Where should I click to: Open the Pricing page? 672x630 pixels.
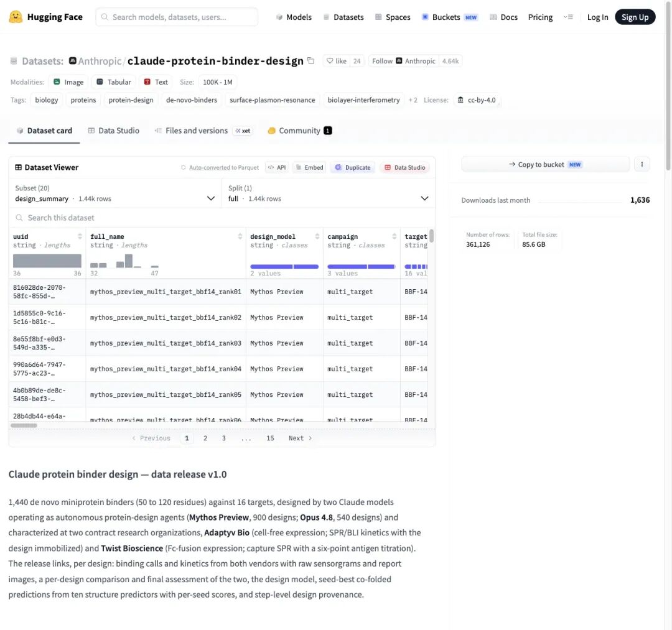pyautogui.click(x=540, y=17)
